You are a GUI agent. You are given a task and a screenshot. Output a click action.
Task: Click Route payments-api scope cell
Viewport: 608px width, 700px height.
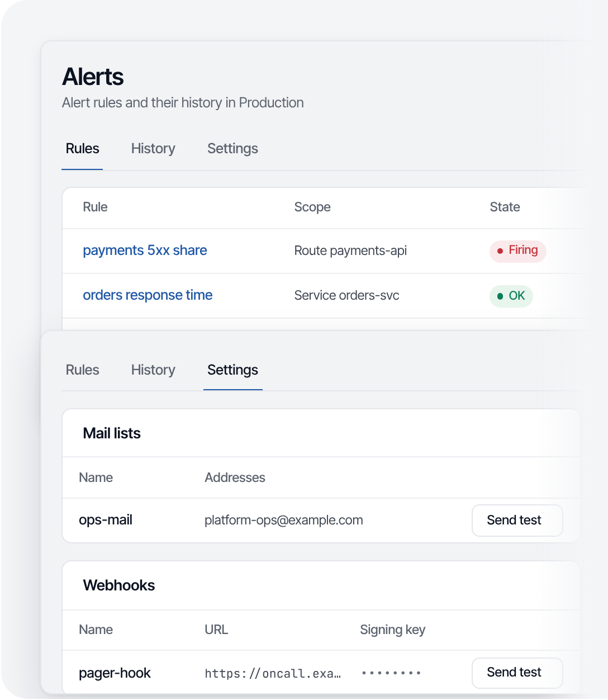tap(350, 250)
